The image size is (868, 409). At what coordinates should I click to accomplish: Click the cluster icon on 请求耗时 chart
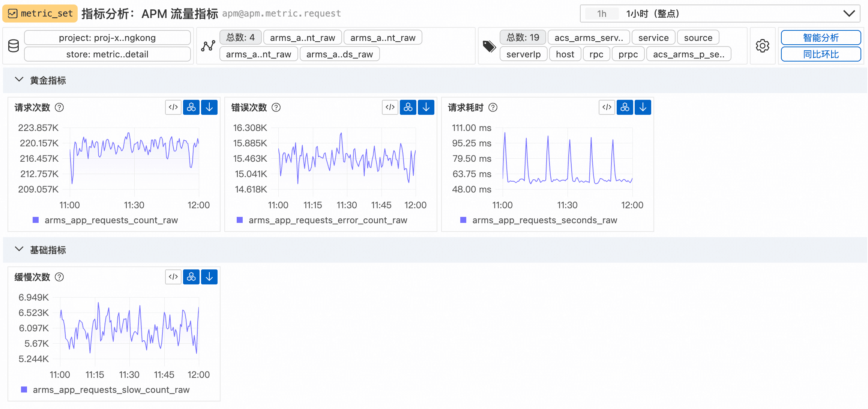tap(625, 107)
